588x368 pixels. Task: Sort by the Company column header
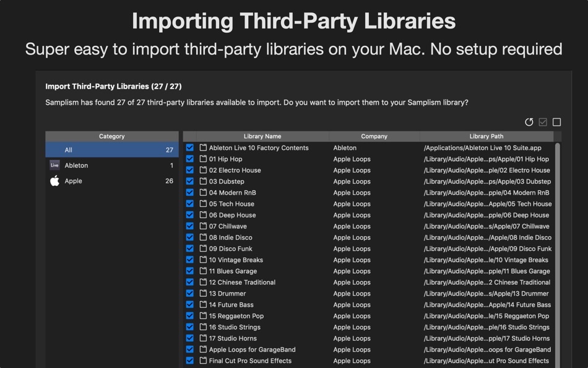point(374,136)
